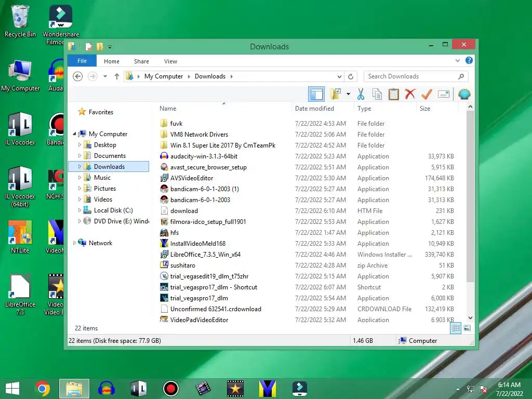Click the New folder toolbar icon
This screenshot has height=399, width=532.
click(336, 94)
